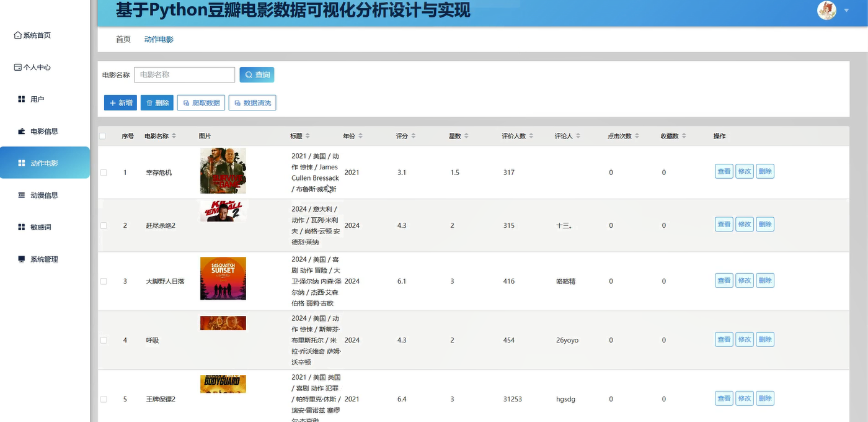Click reviewer name 咯咯精
This screenshot has height=422, width=868.
(x=566, y=281)
